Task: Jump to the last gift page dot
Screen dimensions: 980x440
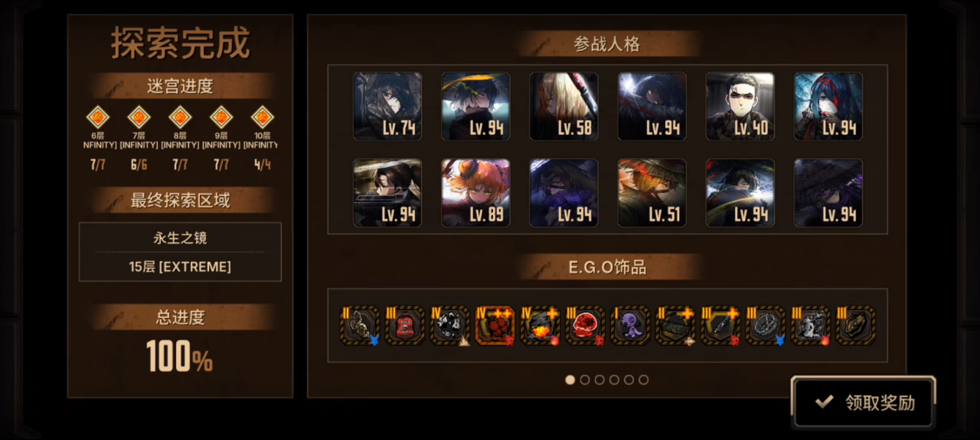Action: coord(644,380)
